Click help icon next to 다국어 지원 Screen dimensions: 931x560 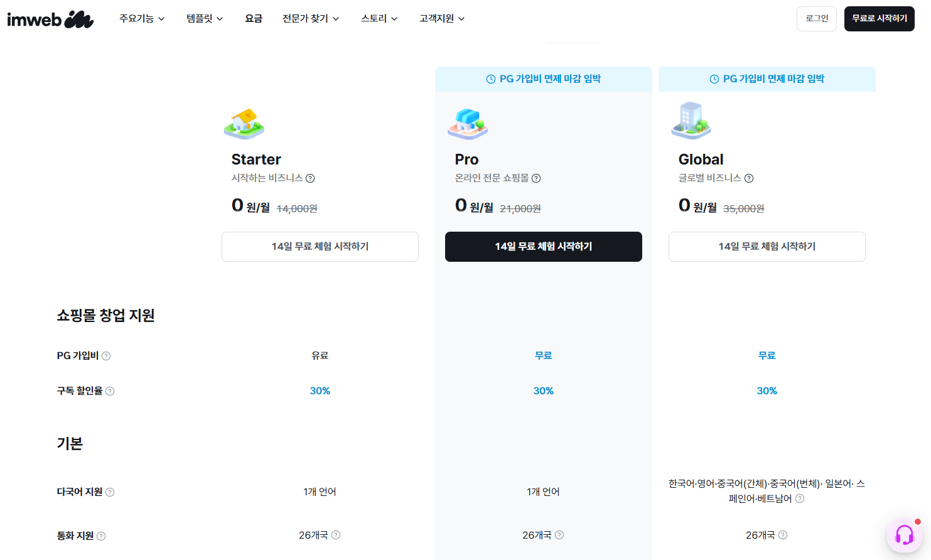(111, 492)
